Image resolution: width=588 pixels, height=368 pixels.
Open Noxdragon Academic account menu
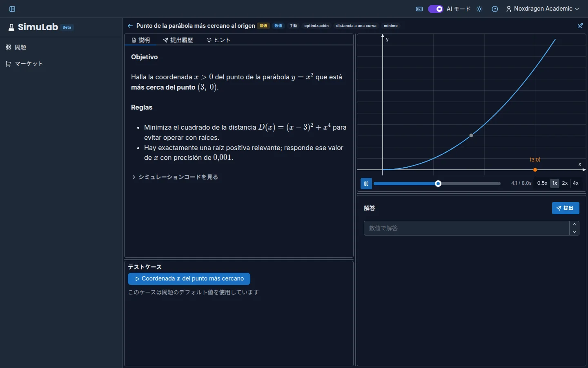(x=543, y=9)
